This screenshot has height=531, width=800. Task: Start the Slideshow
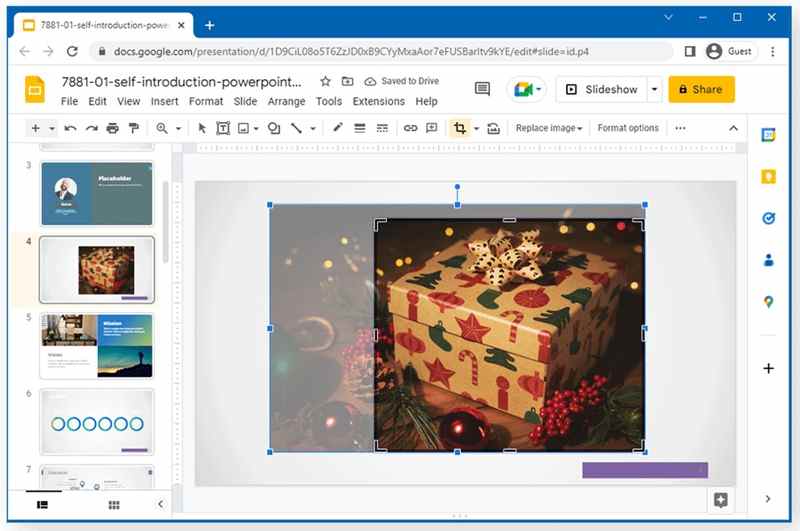pos(602,89)
